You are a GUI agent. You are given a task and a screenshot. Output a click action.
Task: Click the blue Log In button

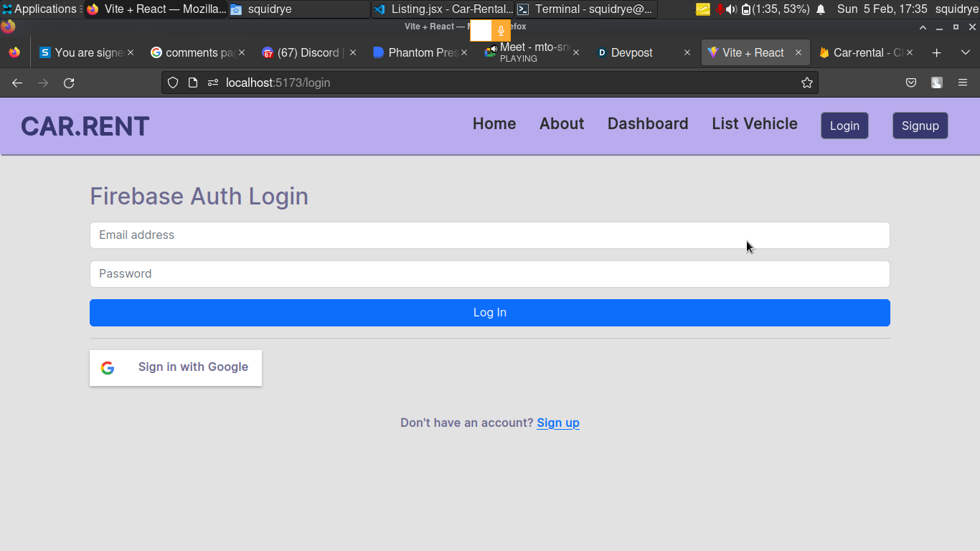(x=490, y=313)
